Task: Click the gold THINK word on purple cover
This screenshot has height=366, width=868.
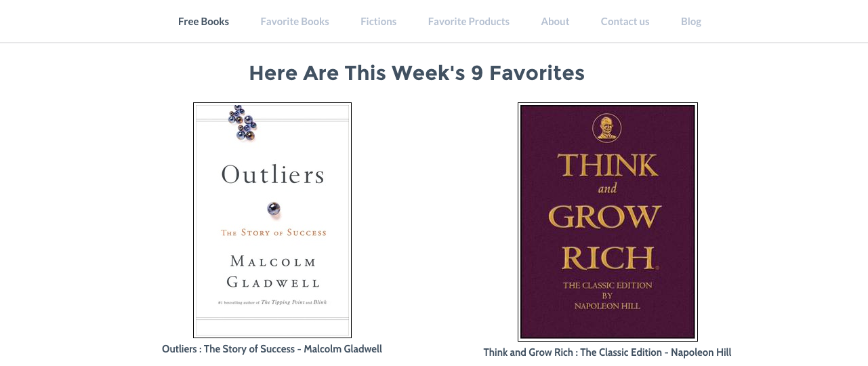Action: (x=608, y=166)
